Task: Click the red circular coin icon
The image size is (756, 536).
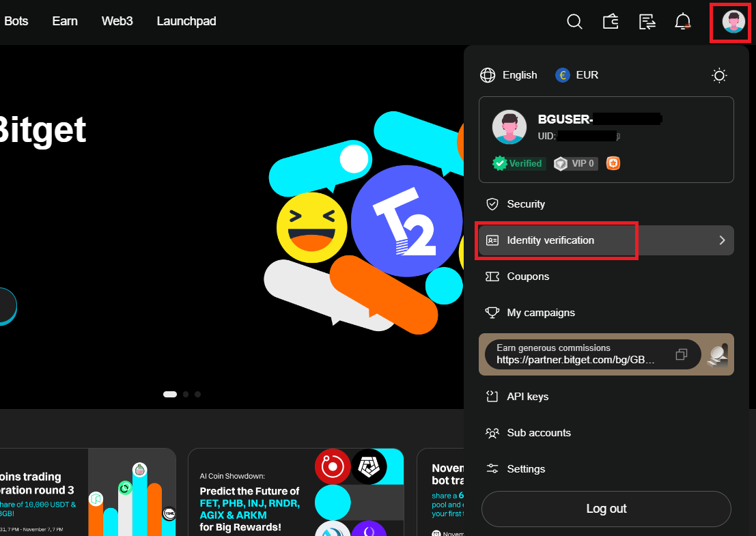Action: point(332,466)
